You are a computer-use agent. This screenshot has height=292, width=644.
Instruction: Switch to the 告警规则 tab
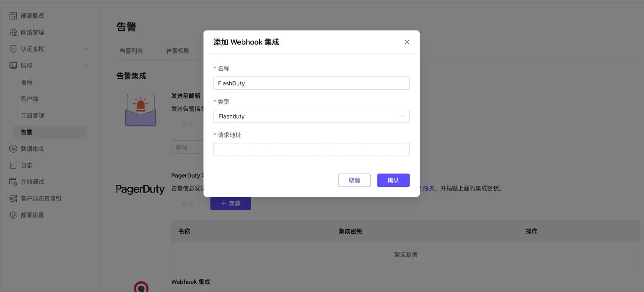coord(178,51)
